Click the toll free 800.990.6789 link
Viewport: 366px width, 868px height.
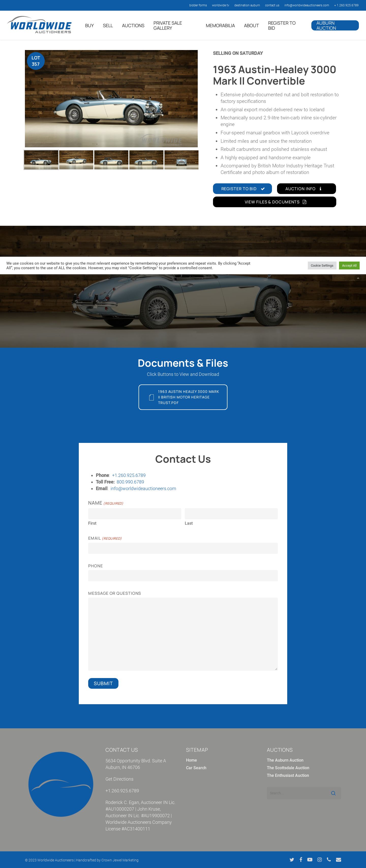(x=130, y=482)
